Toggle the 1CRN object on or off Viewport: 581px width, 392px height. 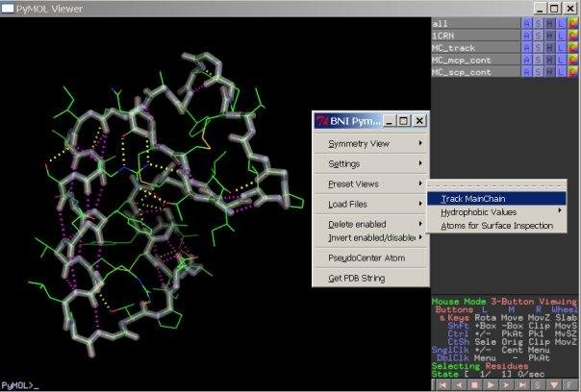[474, 35]
